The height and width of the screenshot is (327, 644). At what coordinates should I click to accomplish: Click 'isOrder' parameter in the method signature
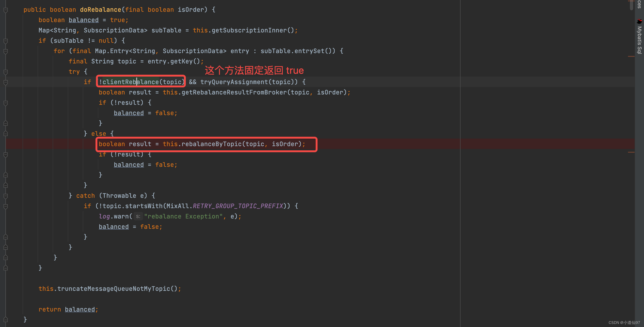[191, 10]
